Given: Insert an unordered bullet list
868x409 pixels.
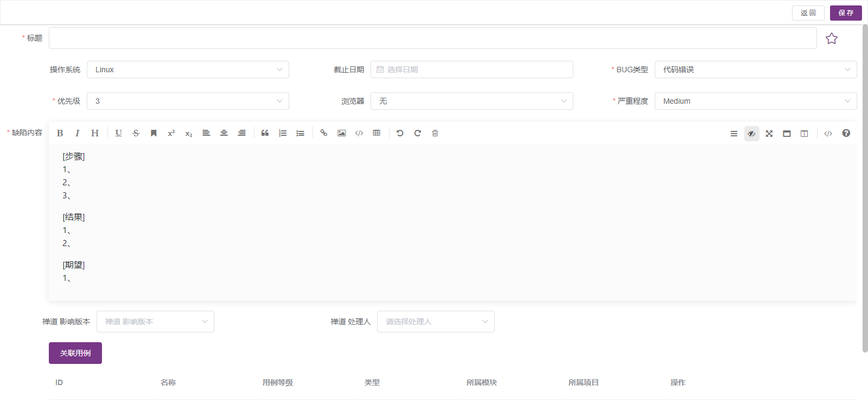Looking at the screenshot, I should tap(301, 133).
